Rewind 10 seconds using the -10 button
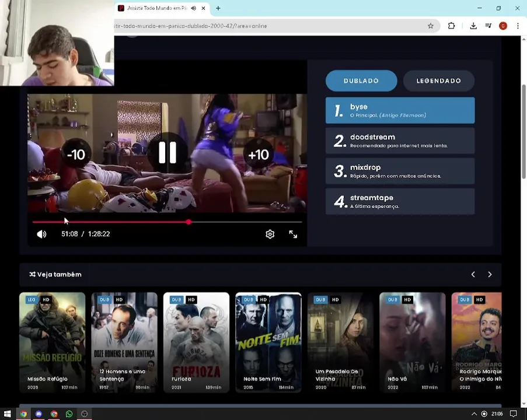The image size is (527, 420). click(x=76, y=154)
